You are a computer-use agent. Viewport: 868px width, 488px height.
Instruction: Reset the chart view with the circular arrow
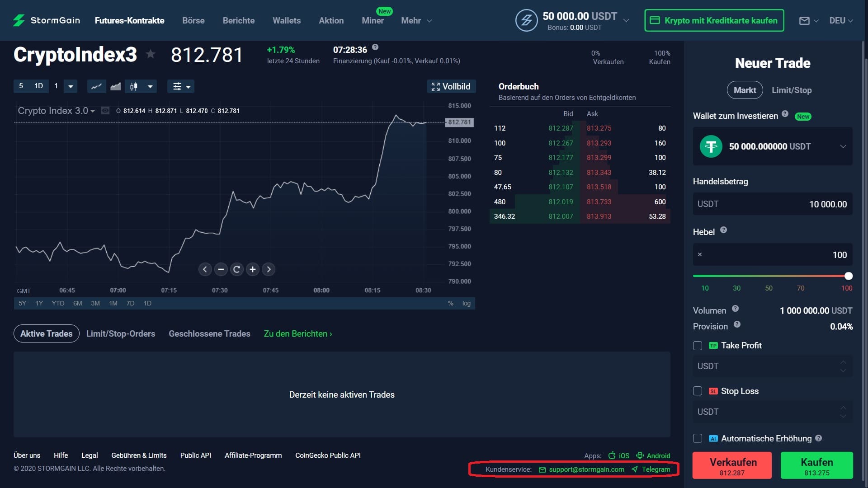[x=236, y=269]
